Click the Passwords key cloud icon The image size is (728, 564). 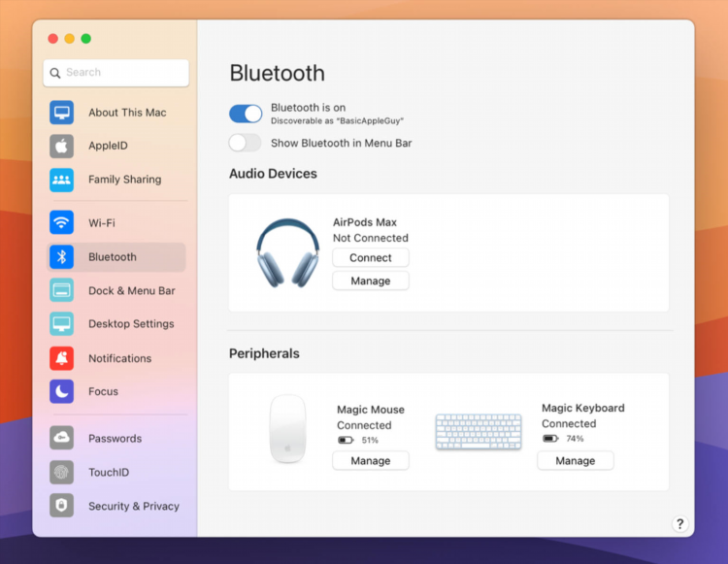point(61,438)
